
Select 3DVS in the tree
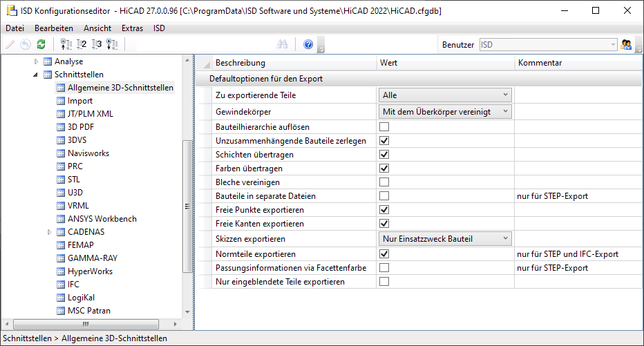point(77,140)
